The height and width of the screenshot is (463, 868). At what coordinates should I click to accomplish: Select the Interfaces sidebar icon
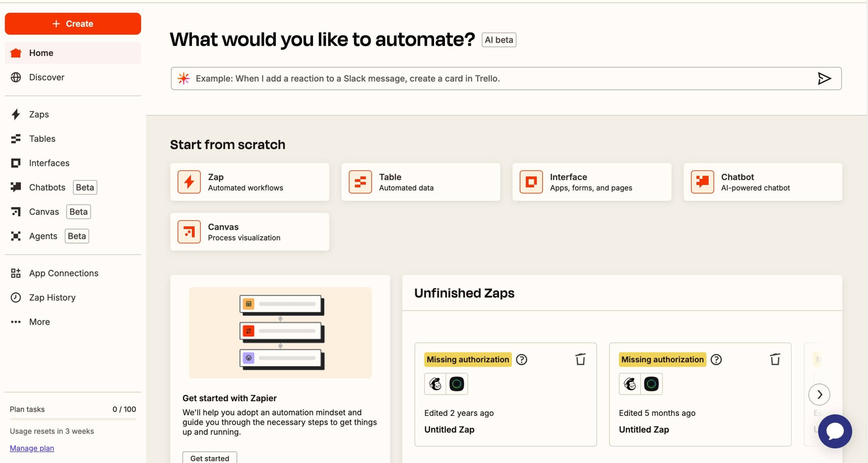pyautogui.click(x=16, y=163)
